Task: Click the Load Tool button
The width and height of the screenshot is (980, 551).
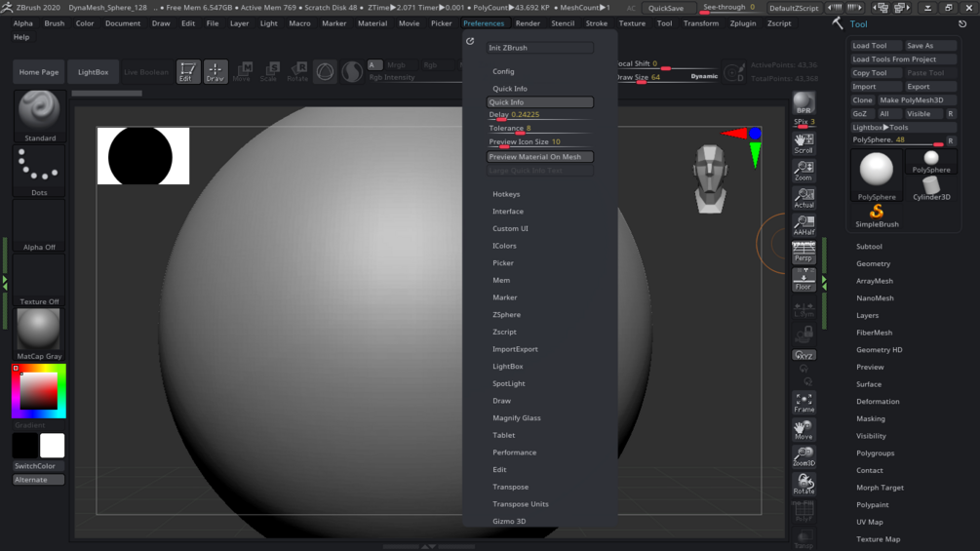Action: 877,46
